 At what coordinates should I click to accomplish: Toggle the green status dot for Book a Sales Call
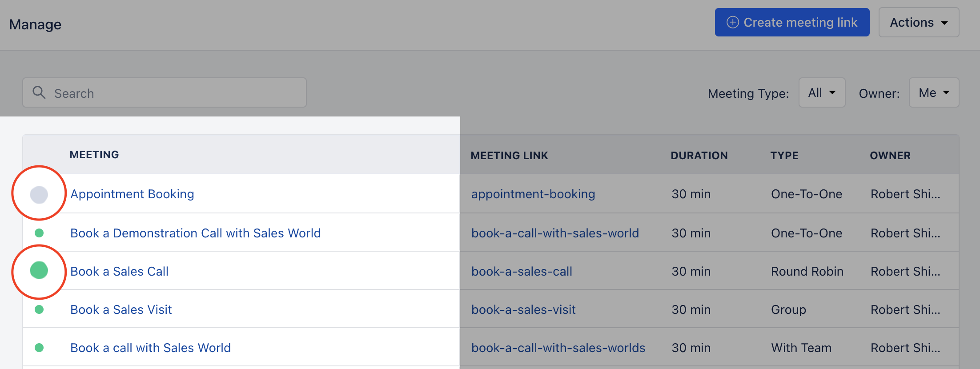(39, 270)
